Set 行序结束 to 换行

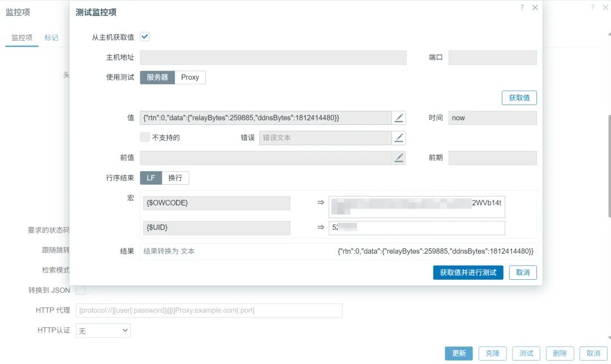pyautogui.click(x=175, y=178)
